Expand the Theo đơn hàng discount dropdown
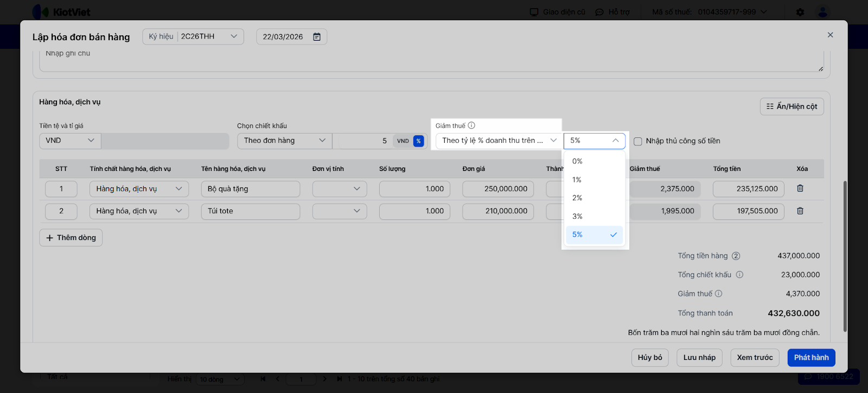 pos(284,141)
